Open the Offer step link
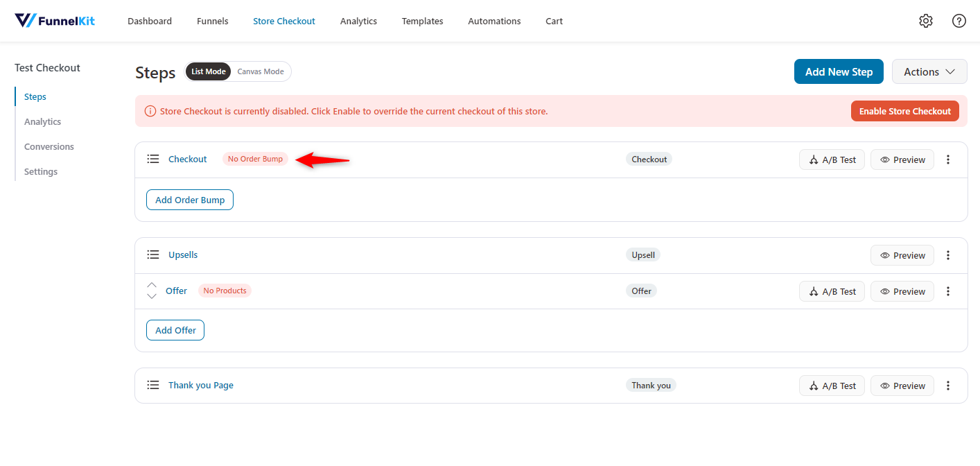The height and width of the screenshot is (466, 980). [176, 291]
